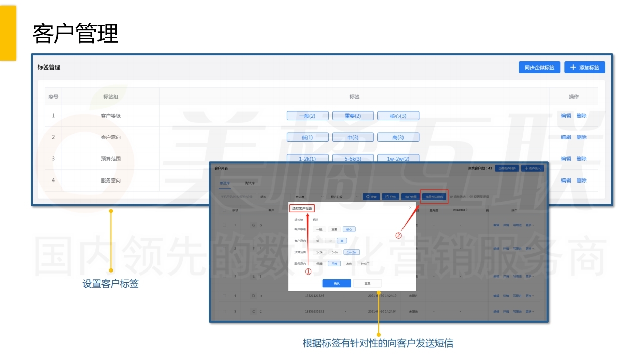Click the 核心(3) tag in tag management
This screenshot has width=644, height=362.
click(398, 116)
